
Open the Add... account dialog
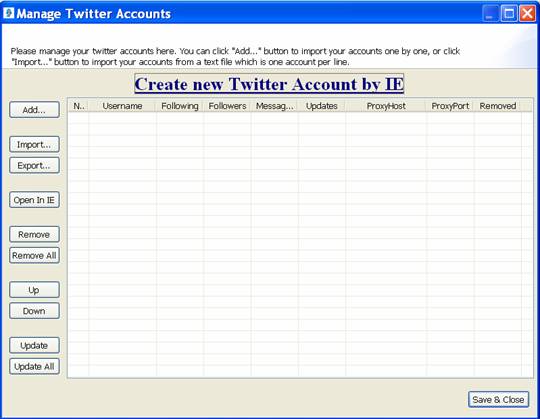click(34, 110)
